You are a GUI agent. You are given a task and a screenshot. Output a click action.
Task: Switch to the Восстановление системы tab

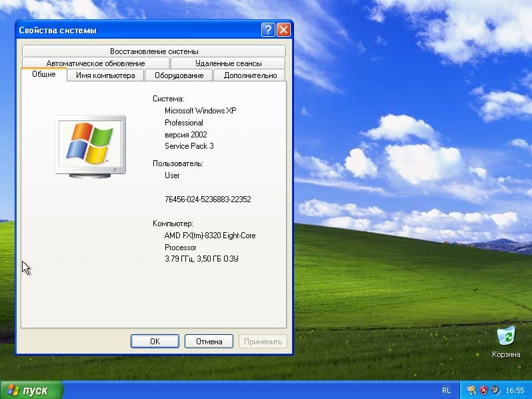[154, 51]
